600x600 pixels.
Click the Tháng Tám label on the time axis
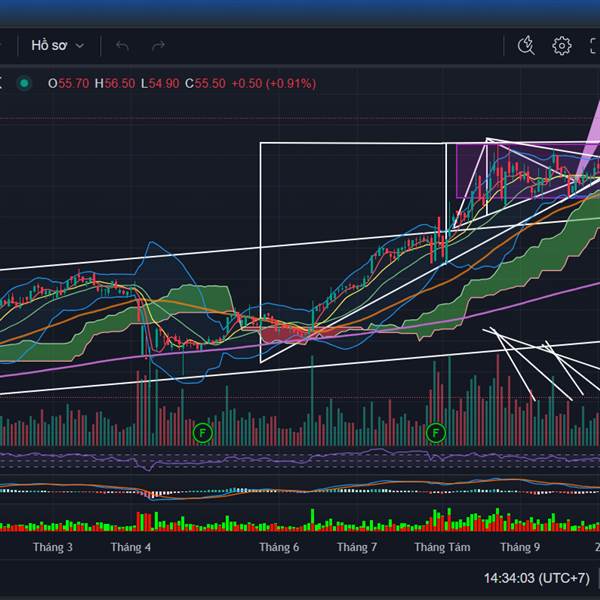(x=442, y=547)
